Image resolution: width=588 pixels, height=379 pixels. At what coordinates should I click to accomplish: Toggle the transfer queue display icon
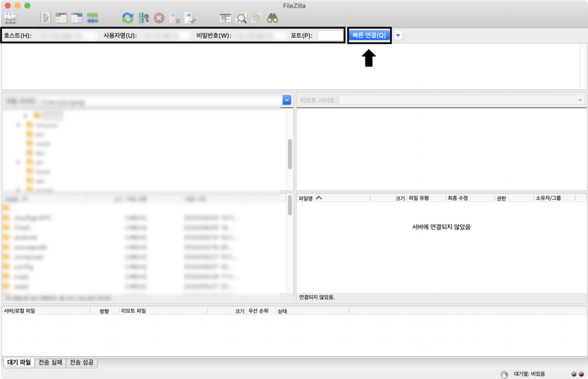point(93,18)
